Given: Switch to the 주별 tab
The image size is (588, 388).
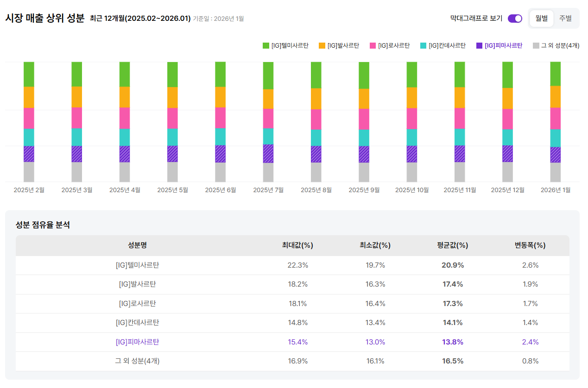Looking at the screenshot, I should (x=565, y=19).
